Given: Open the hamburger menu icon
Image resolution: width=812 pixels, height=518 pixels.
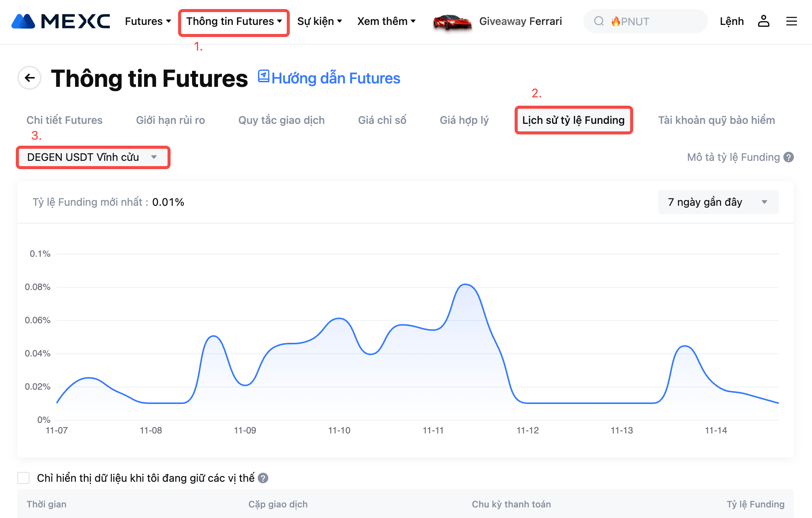Looking at the screenshot, I should [x=791, y=21].
